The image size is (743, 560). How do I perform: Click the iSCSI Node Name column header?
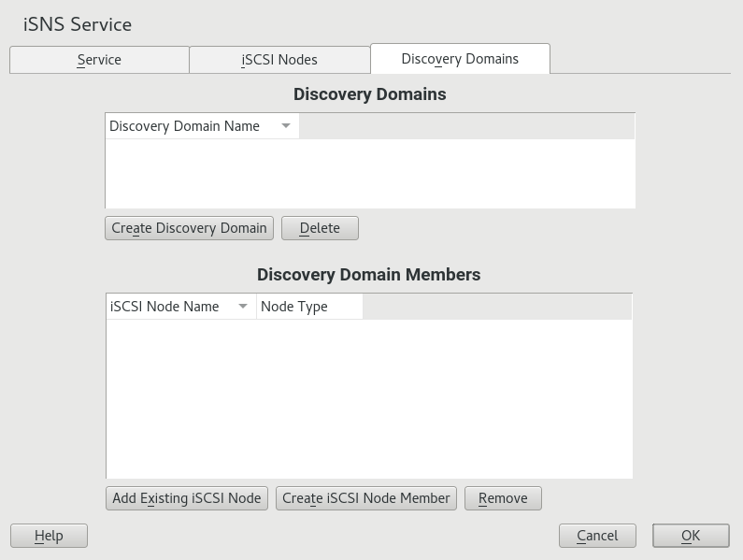tap(164, 307)
